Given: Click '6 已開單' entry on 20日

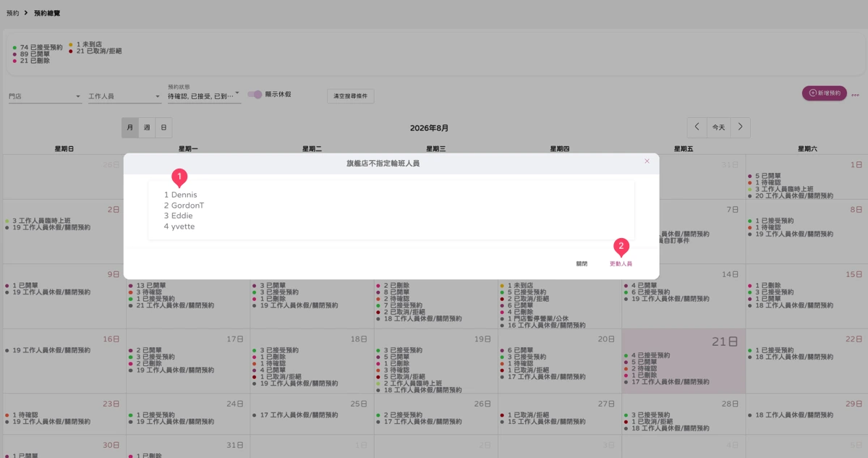Looking at the screenshot, I should tap(520, 350).
